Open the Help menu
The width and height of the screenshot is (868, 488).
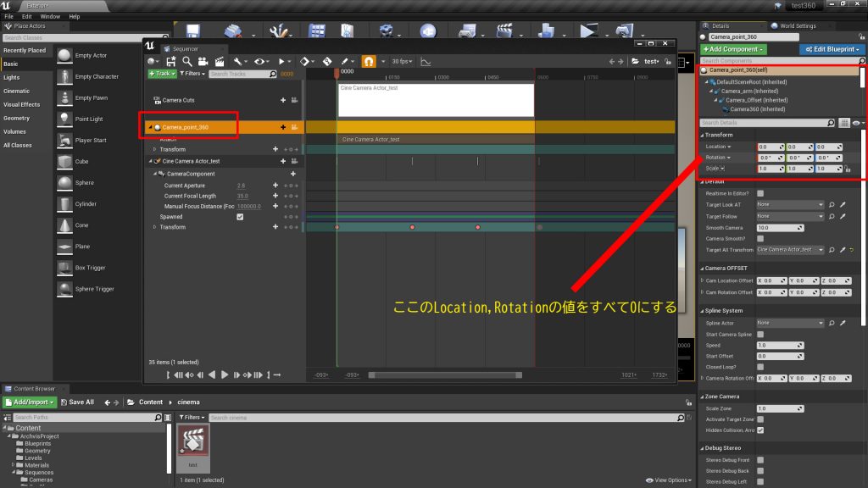pos(75,17)
